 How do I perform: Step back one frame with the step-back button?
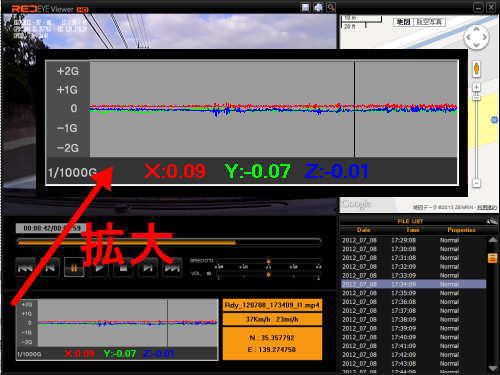[x=50, y=267]
